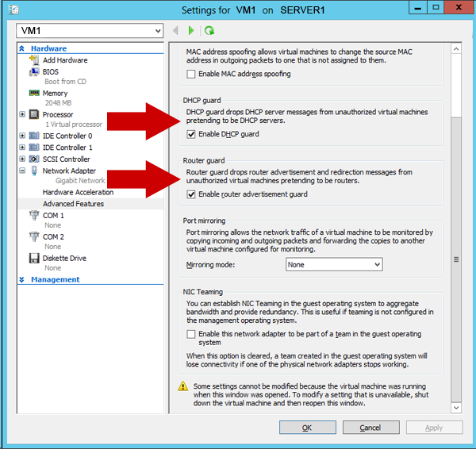Image resolution: width=476 pixels, height=449 pixels.
Task: Click the Gigabit Network label
Action: point(80,181)
